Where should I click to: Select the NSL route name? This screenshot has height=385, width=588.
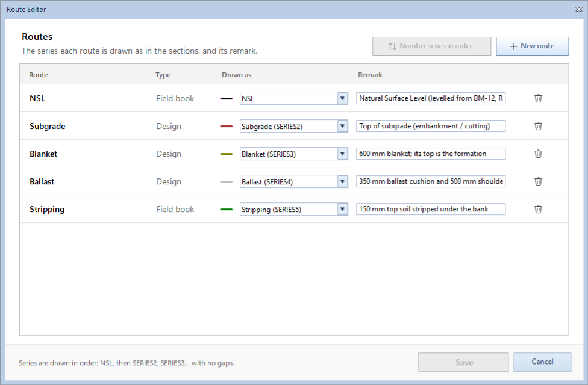coord(37,98)
